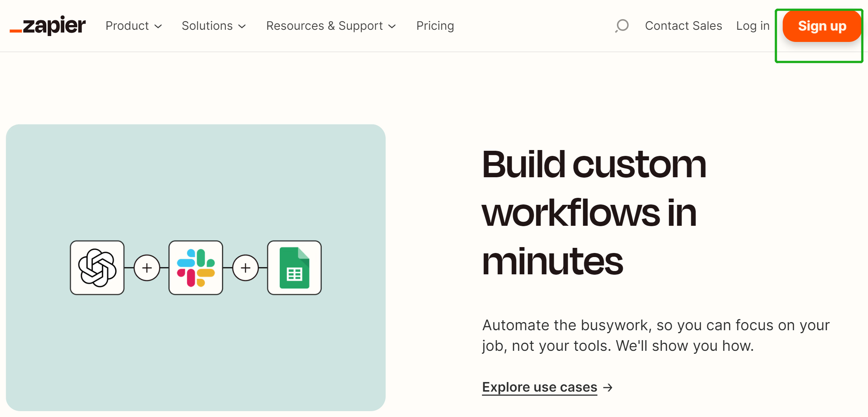Click plus circle between ChatGPT and Slack
Image resolution: width=868 pixels, height=417 pixels.
pos(147,268)
